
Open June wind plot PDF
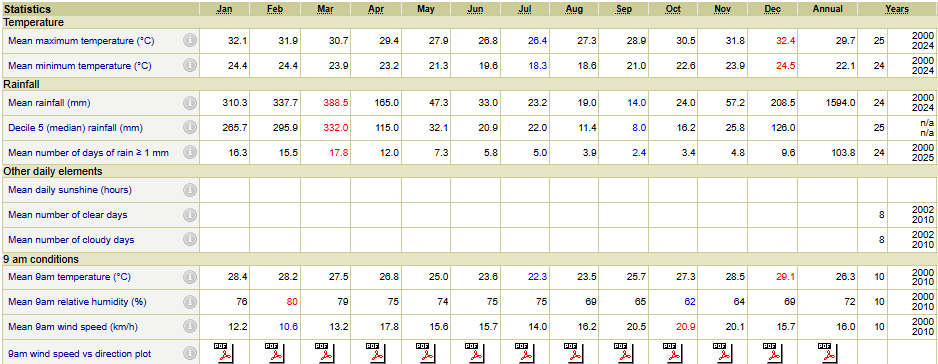tap(475, 353)
